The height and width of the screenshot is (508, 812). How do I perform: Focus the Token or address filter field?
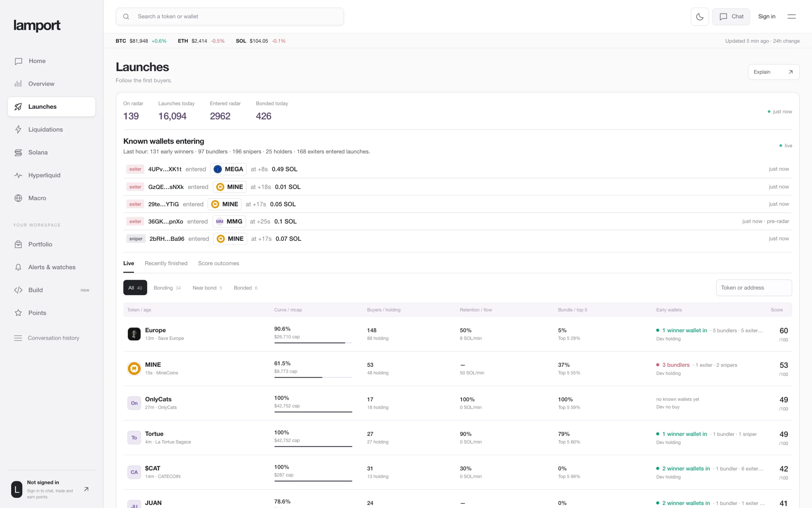[x=754, y=288]
